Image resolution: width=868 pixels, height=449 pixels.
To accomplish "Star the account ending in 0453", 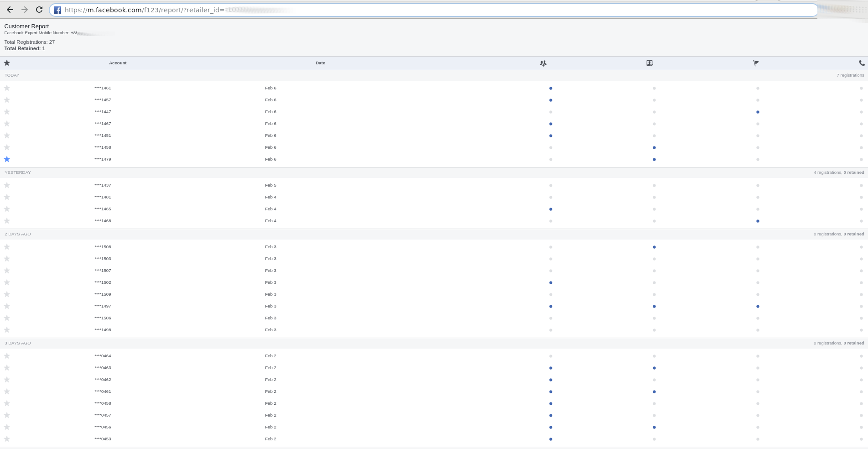I will click(7, 439).
